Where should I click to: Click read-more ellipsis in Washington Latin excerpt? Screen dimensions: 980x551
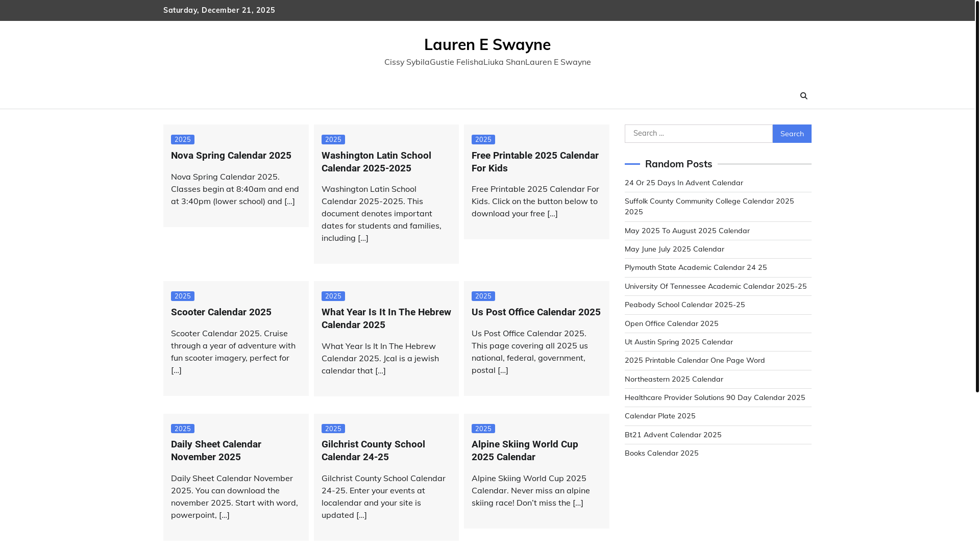(363, 238)
